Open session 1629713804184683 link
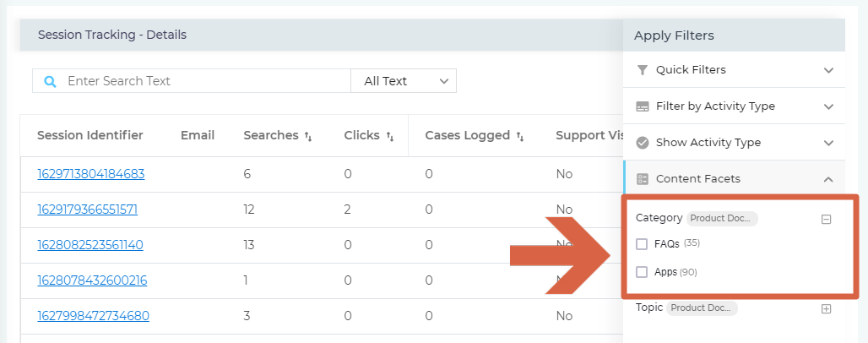This screenshot has height=343, width=868. tap(91, 174)
